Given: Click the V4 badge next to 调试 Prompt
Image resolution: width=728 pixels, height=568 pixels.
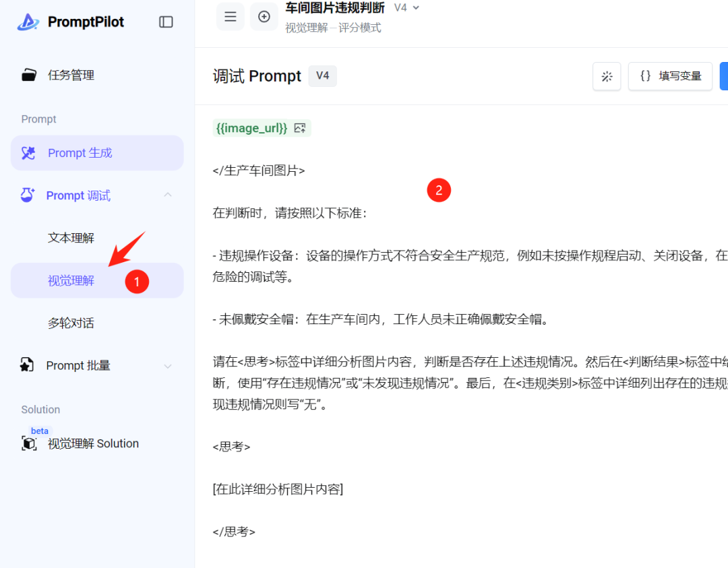Looking at the screenshot, I should 323,75.
